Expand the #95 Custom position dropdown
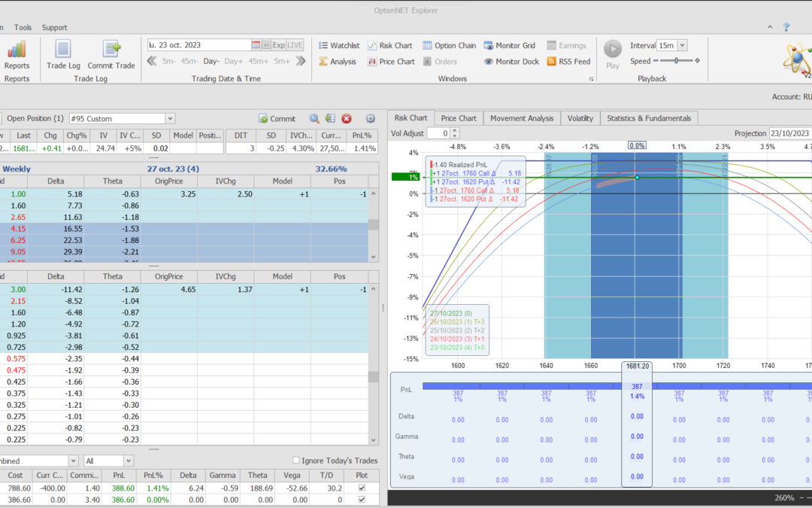Image resolution: width=812 pixels, height=508 pixels. (170, 118)
